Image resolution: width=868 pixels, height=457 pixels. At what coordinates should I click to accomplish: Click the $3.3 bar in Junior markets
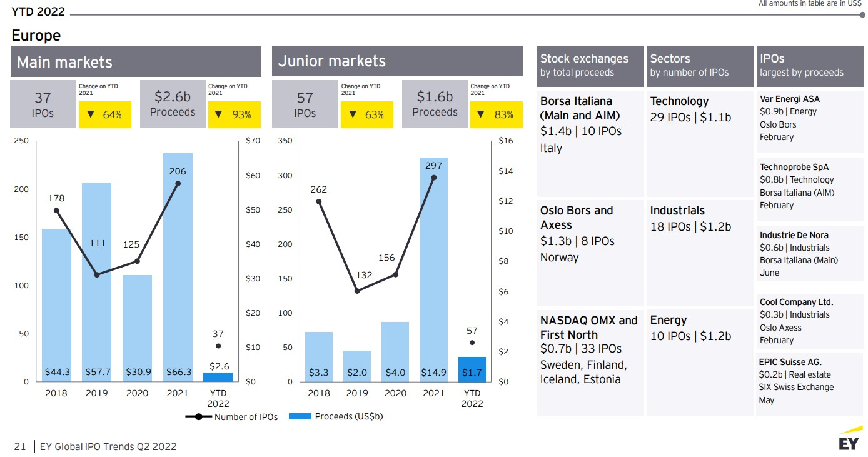pos(319,356)
